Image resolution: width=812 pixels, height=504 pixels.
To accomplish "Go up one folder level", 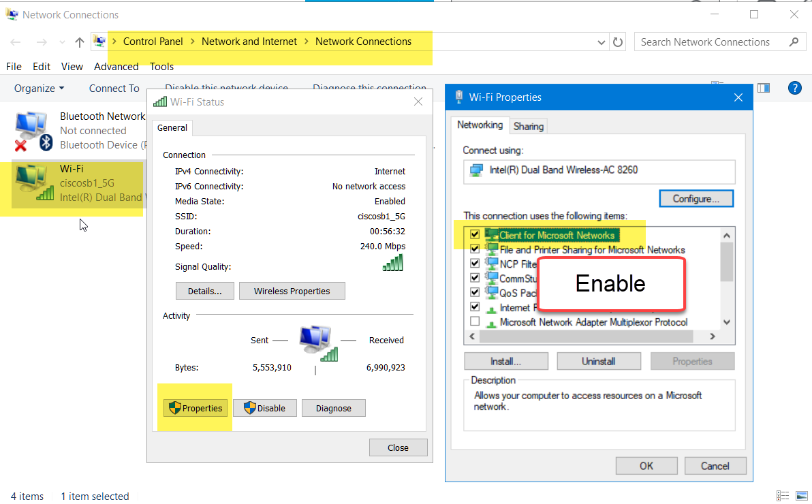I will point(79,42).
